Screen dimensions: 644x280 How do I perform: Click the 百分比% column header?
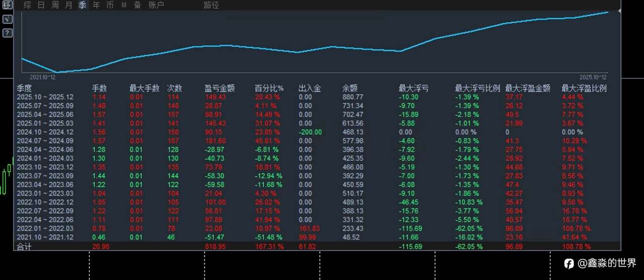[x=269, y=88]
